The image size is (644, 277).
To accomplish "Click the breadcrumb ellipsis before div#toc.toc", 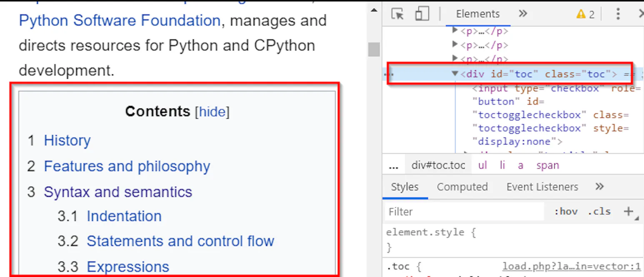I will [x=394, y=166].
